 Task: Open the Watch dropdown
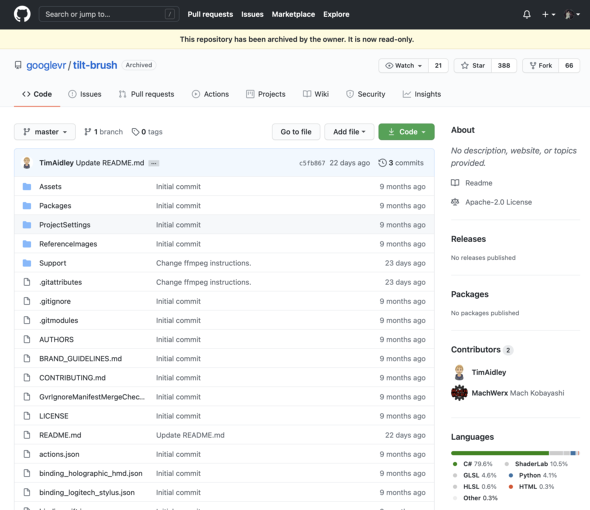[x=404, y=65]
